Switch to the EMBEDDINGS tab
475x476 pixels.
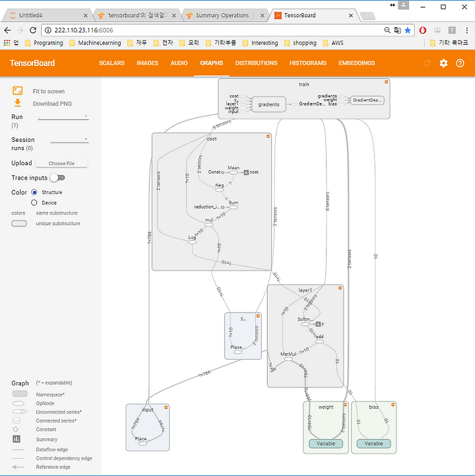[357, 63]
